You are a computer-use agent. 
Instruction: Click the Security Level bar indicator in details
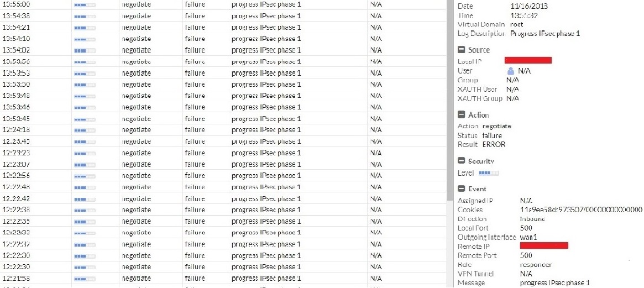click(x=489, y=173)
